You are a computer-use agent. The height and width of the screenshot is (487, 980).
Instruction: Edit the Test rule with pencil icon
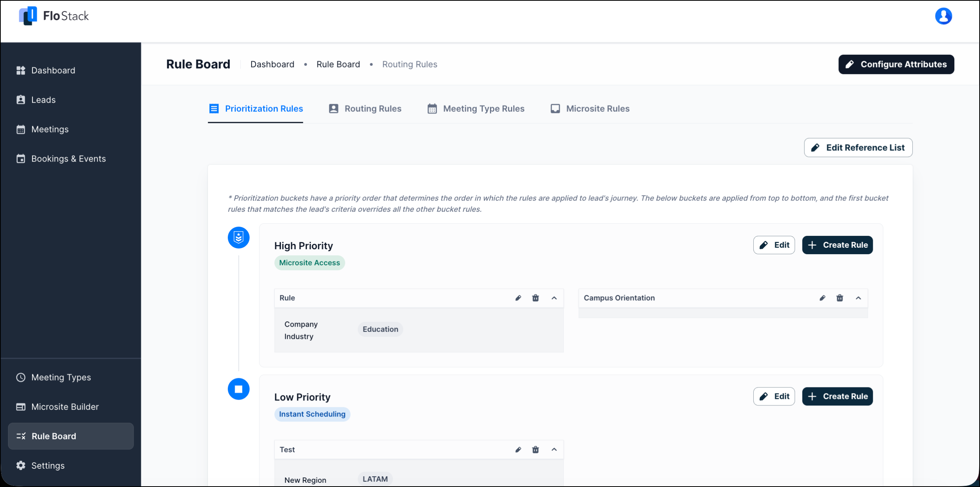518,449
